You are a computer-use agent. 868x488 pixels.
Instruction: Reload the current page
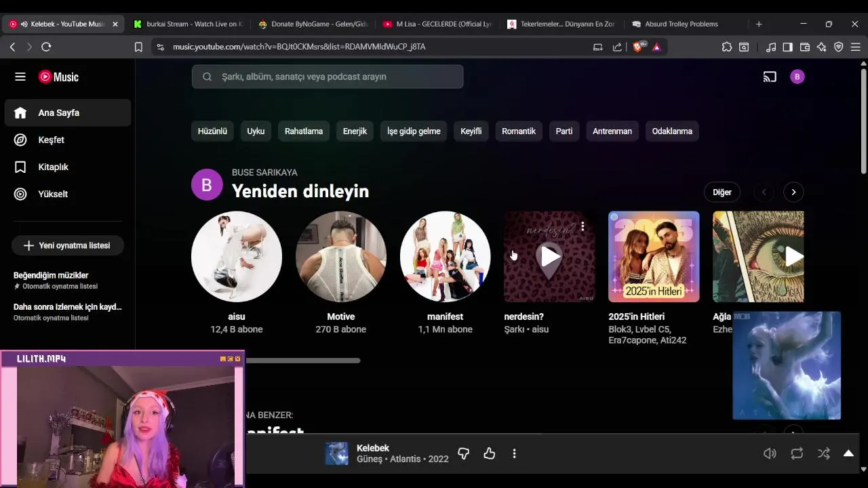46,47
